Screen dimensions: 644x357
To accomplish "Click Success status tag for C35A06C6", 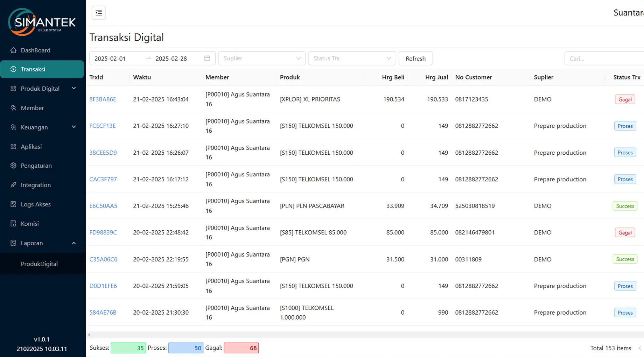I will [625, 259].
